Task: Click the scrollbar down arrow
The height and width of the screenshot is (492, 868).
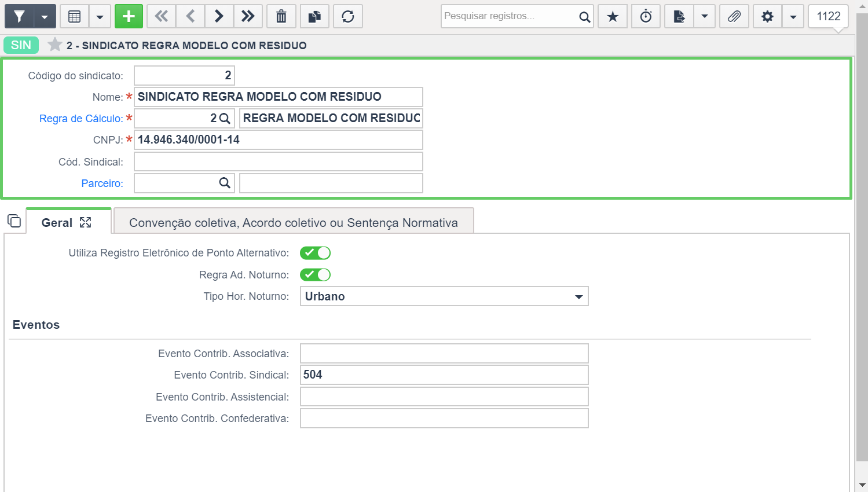Action: click(862, 485)
